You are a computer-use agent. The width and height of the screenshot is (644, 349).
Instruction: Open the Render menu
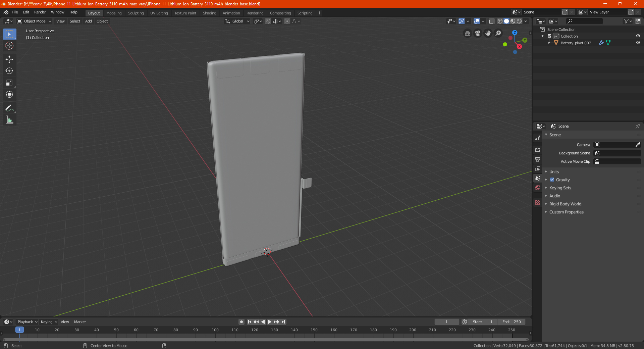click(x=40, y=12)
